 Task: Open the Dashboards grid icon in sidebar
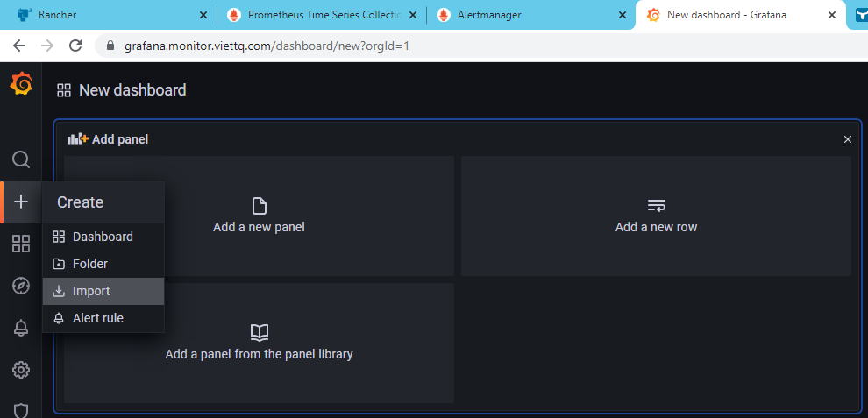point(21,244)
